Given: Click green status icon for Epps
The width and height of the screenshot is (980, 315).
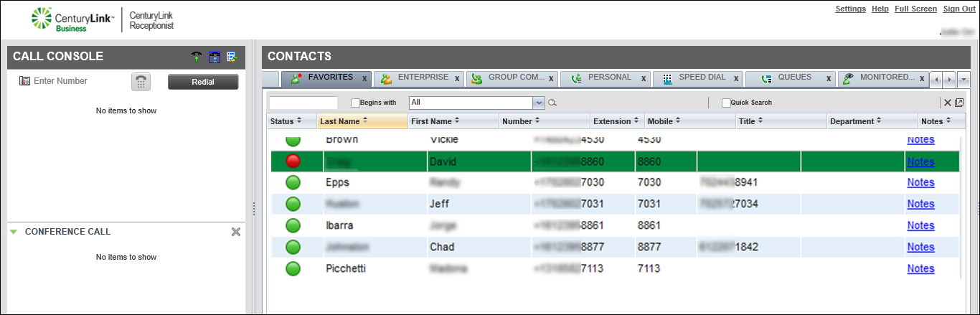Looking at the screenshot, I should 293,182.
